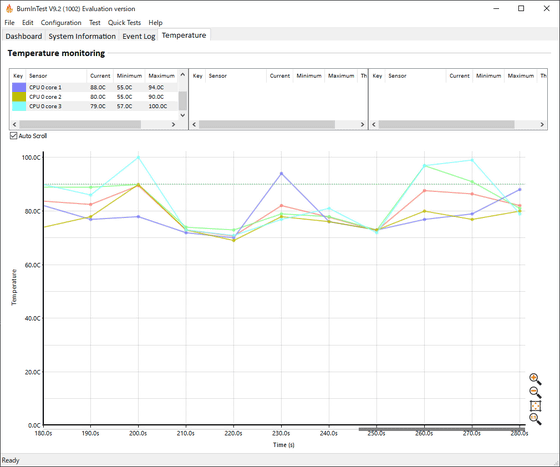Image resolution: width=560 pixels, height=467 pixels.
Task: Click CPU 0 core 2 olive color key
Action: coord(19,97)
